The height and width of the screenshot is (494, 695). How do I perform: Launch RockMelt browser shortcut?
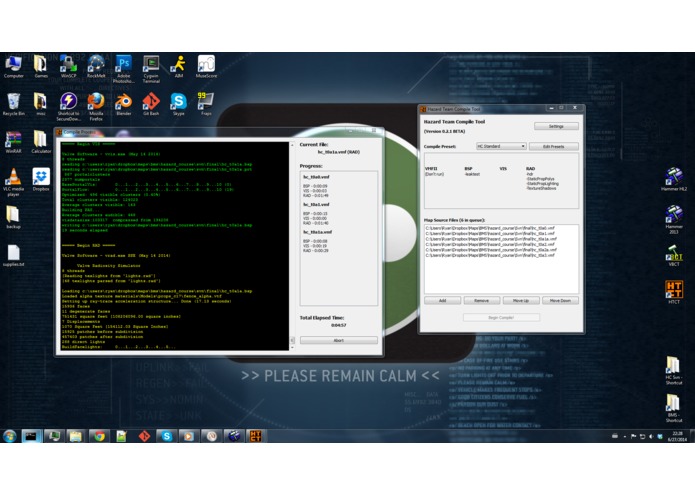[x=96, y=67]
